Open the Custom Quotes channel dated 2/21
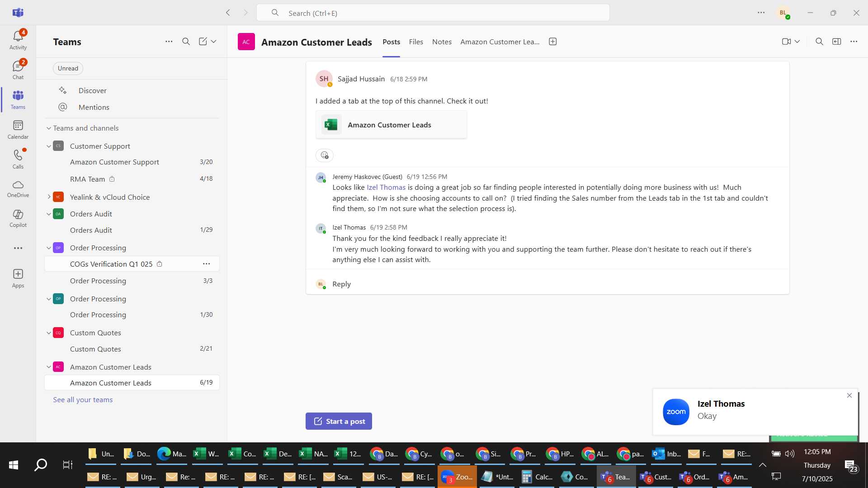 coord(132,349)
